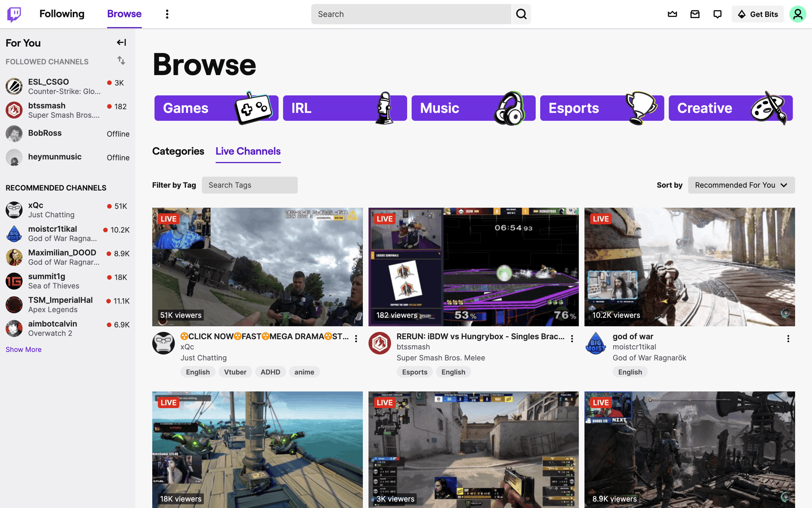The image size is (812, 508).
Task: Open the whispers chat bubble icon
Action: pyautogui.click(x=717, y=14)
